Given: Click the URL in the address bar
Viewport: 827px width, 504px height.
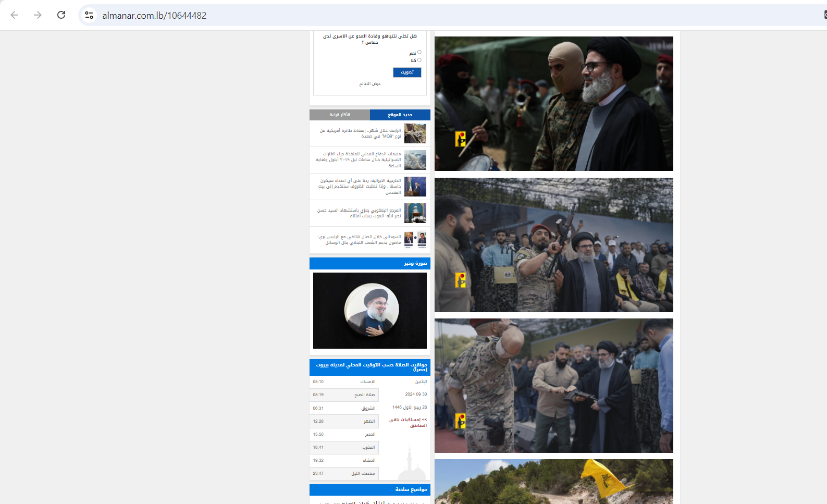Looking at the screenshot, I should coord(154,16).
